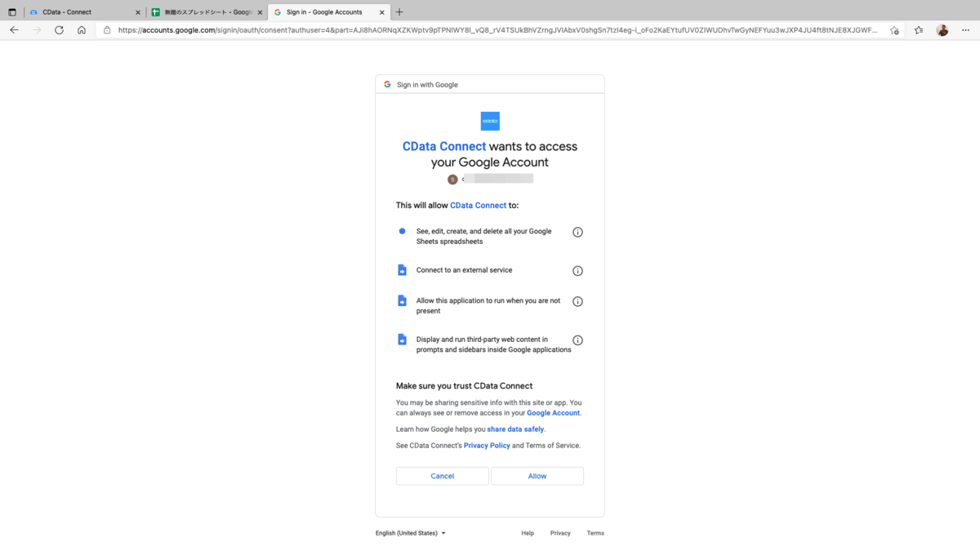980x551 pixels.
Task: Show info for external service permission
Action: [577, 271]
